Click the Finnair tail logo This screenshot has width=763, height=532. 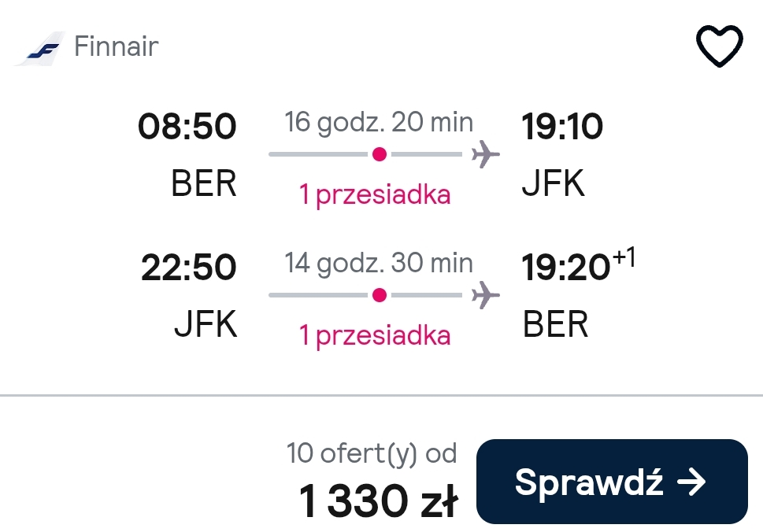coord(40,48)
